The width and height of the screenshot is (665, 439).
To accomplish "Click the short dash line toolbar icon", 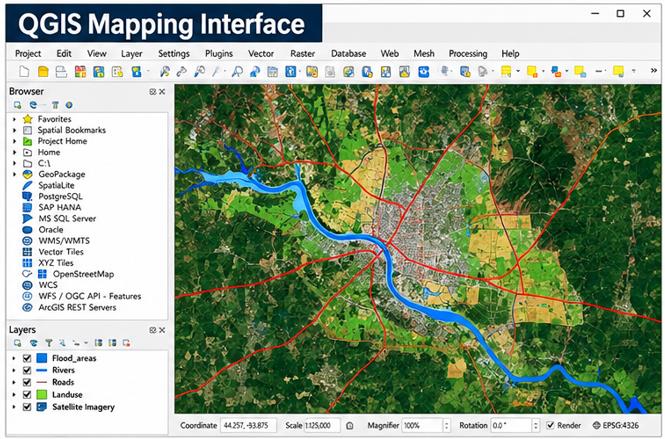I will (x=599, y=71).
